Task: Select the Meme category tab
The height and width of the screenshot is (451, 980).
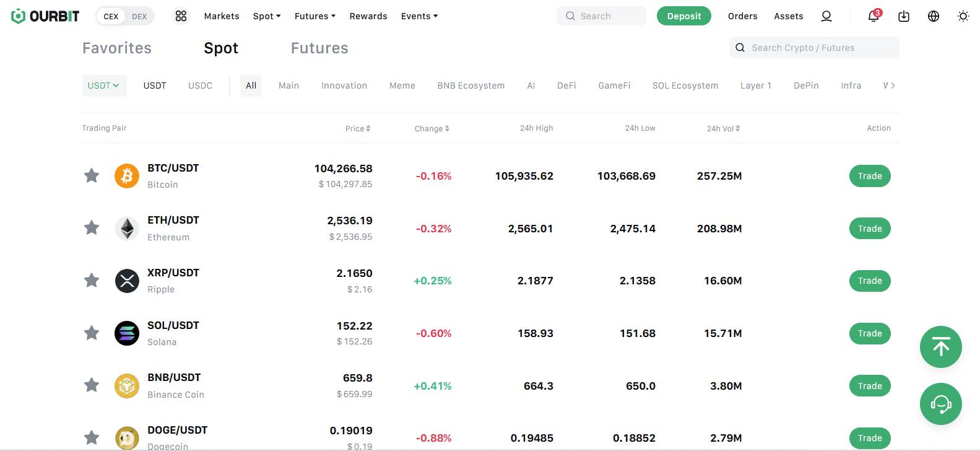Action: (402, 85)
